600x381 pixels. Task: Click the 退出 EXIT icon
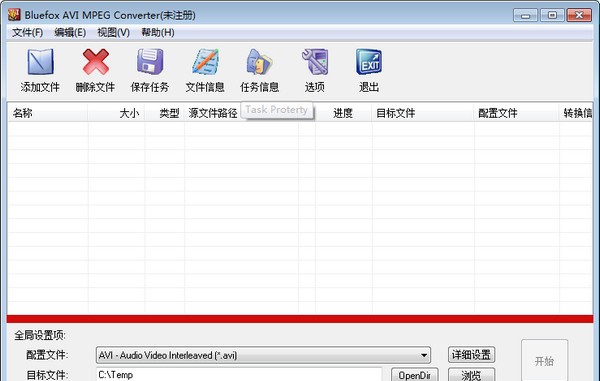[x=369, y=62]
